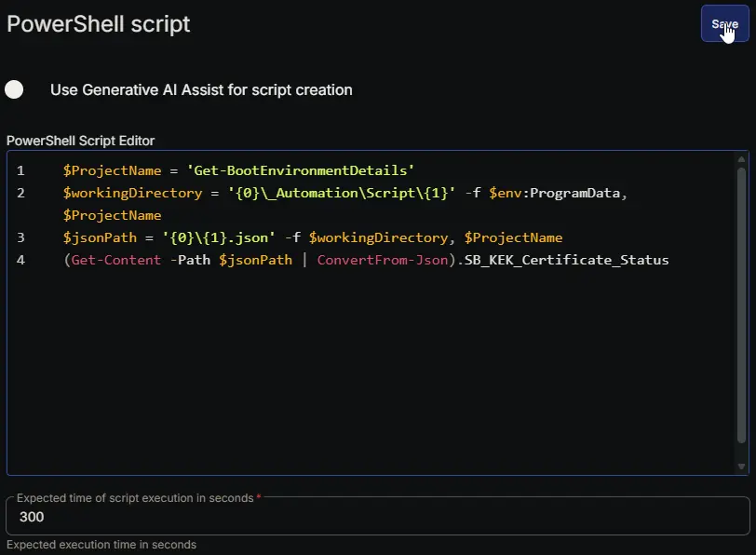Click the scrollbar up arrow in editor
This screenshot has width=756, height=555.
741,159
